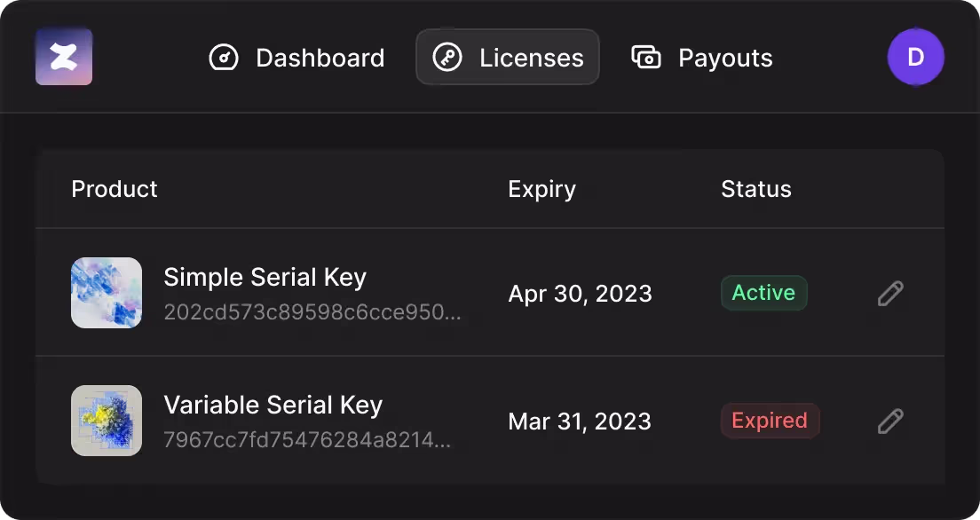The height and width of the screenshot is (520, 980).
Task: Select the Variable Serial Key product name
Action: click(x=273, y=405)
